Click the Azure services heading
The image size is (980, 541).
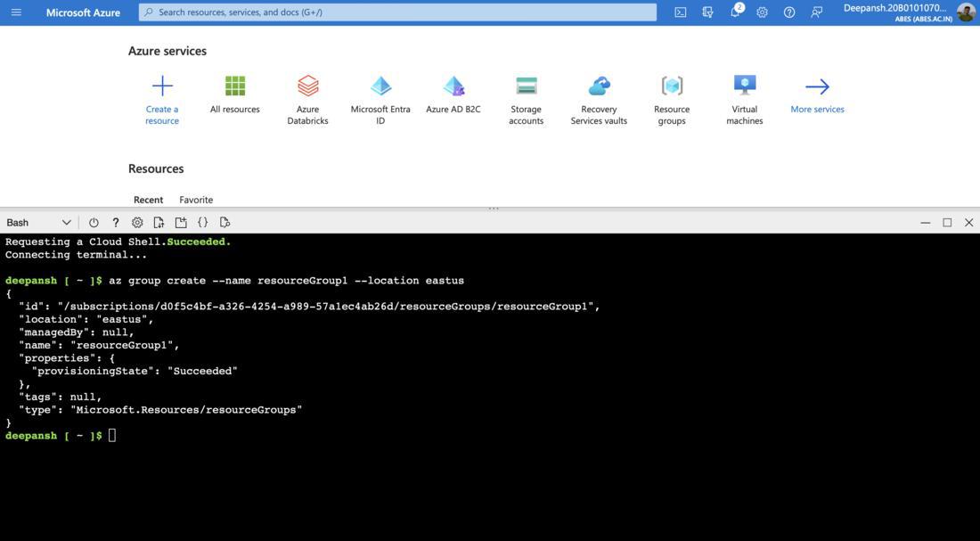[167, 52]
